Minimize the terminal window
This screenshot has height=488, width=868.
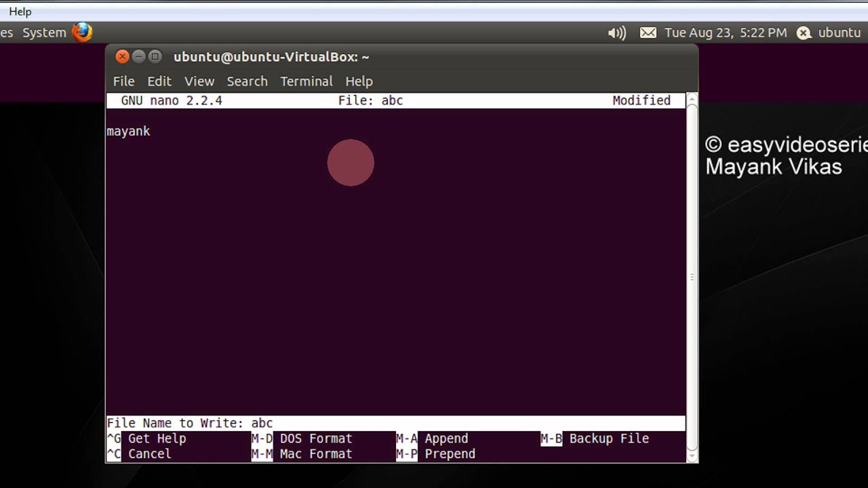click(138, 57)
